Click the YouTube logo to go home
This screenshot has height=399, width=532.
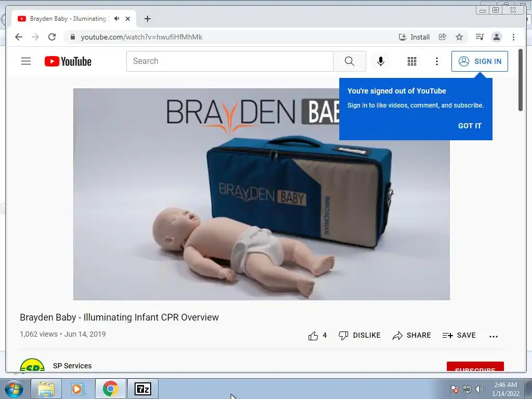coord(68,61)
